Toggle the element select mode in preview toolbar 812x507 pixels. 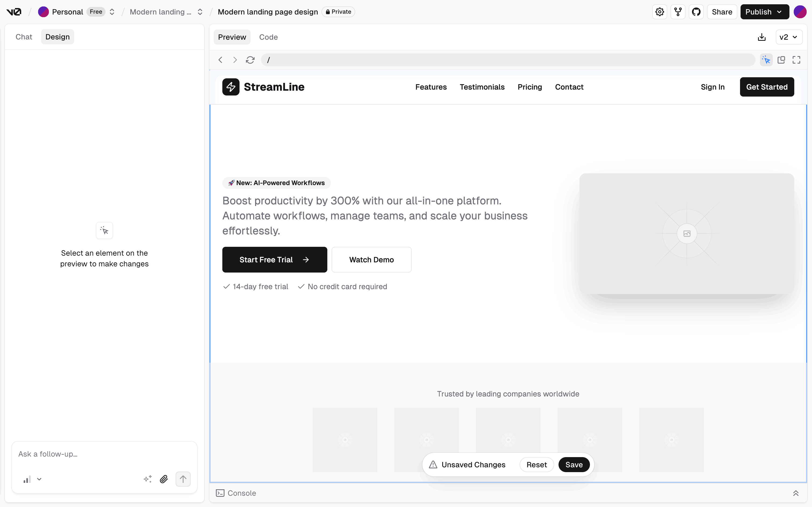point(766,60)
